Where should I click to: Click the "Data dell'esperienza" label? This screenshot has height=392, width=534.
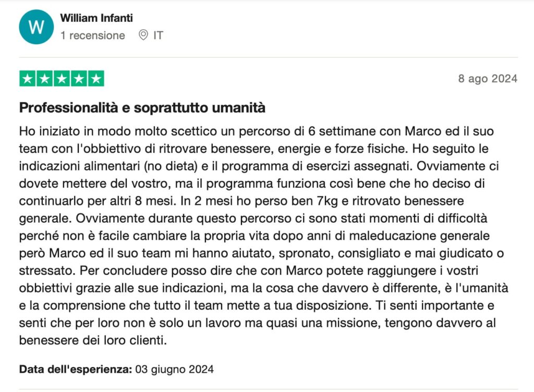76,369
